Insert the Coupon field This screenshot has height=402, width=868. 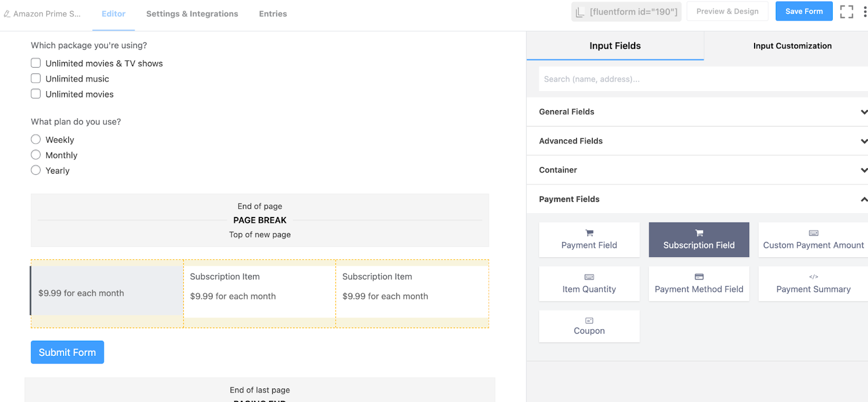589,326
